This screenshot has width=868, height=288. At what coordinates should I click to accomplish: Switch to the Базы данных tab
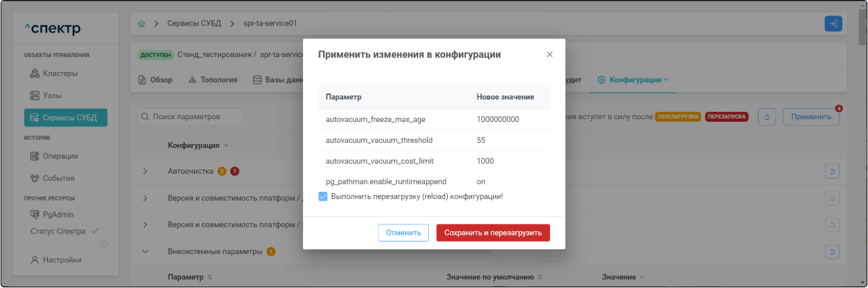coord(279,80)
